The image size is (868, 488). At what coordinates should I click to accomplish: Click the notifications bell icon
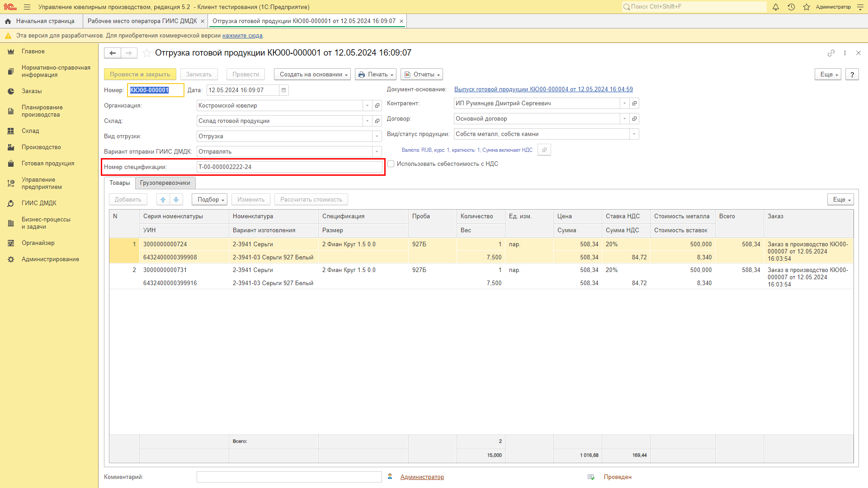[776, 7]
